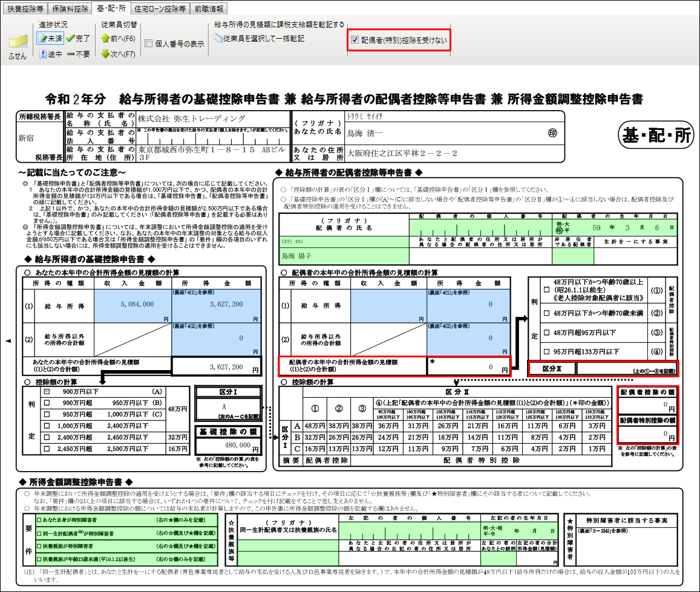Image resolution: width=700 pixels, height=592 pixels.
Task: Open 前職情報 tab
Action: click(x=209, y=8)
